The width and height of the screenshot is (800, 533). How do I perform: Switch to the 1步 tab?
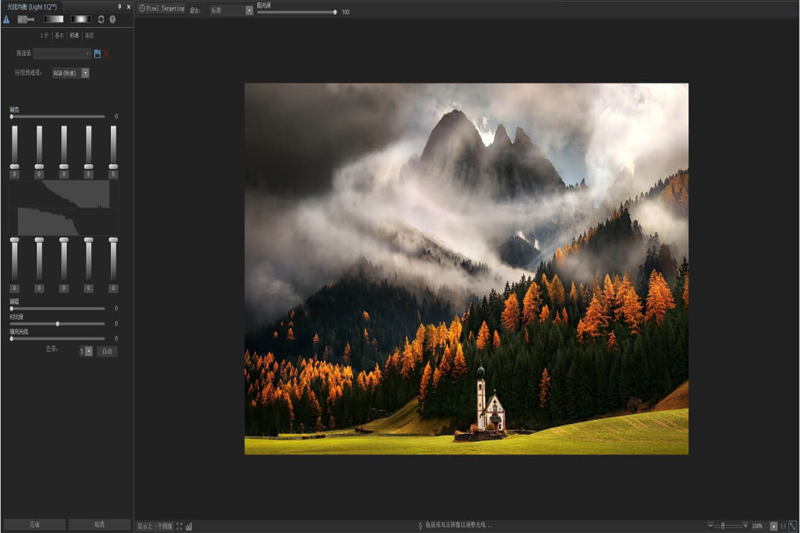click(x=44, y=35)
